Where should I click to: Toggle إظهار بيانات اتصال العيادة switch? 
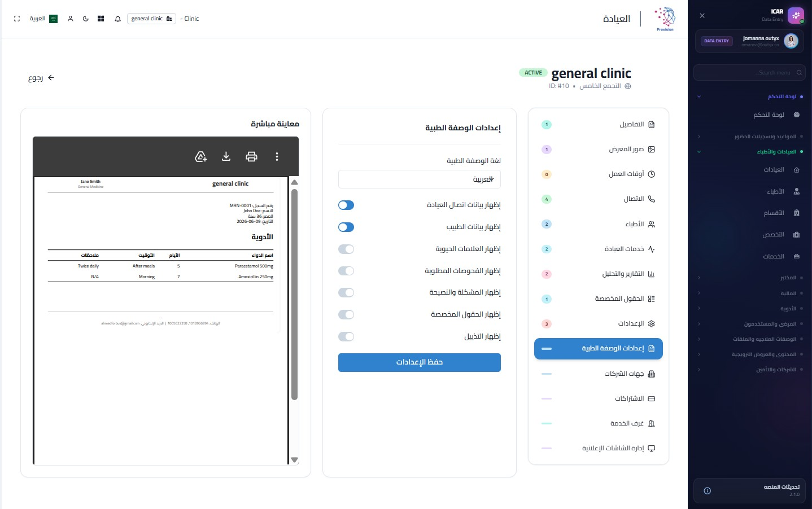tap(346, 205)
